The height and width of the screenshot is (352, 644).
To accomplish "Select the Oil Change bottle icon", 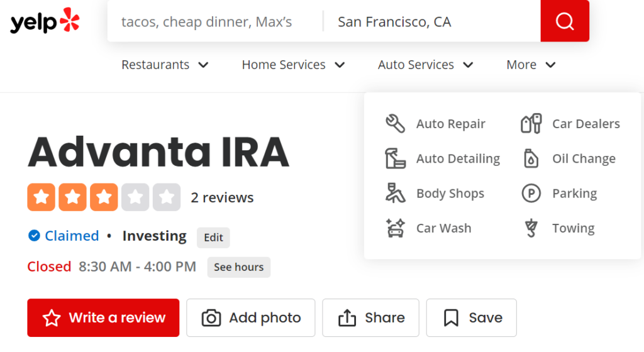I will pyautogui.click(x=531, y=158).
